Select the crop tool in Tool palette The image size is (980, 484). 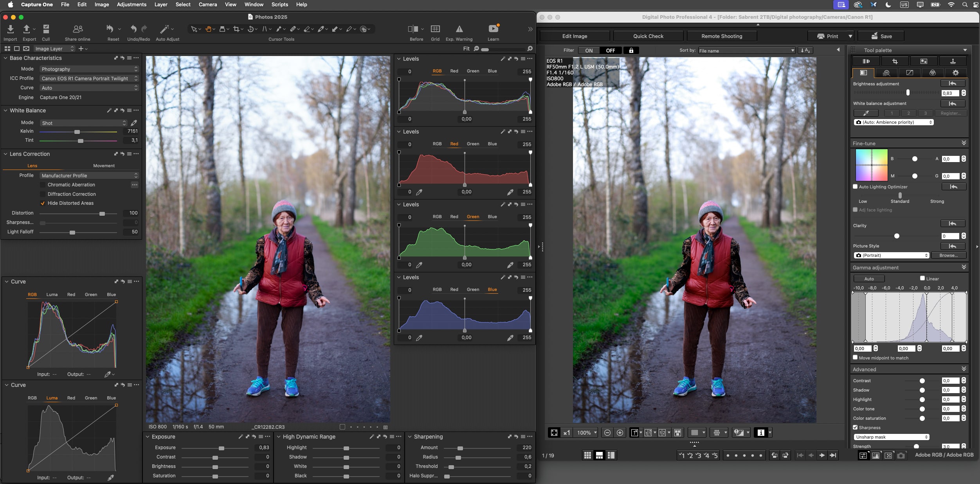(x=895, y=61)
